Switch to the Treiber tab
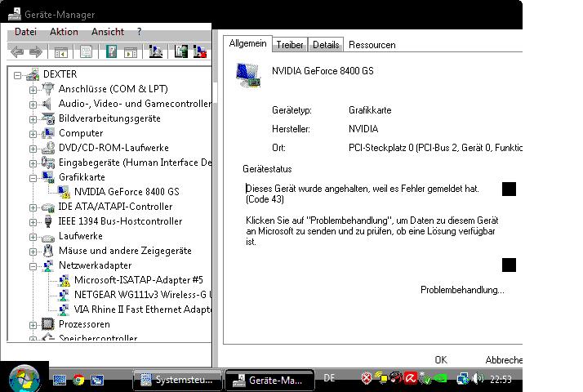 pos(290,45)
